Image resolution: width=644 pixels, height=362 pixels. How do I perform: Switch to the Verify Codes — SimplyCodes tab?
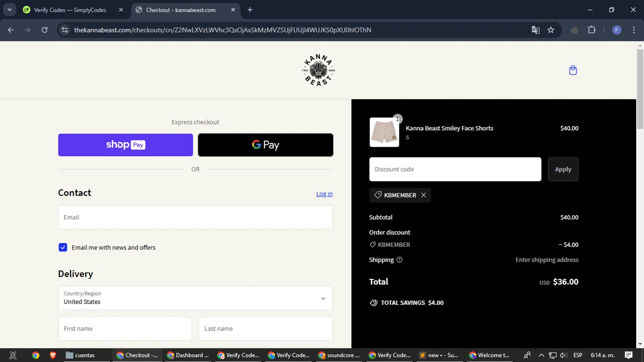tap(72, 10)
